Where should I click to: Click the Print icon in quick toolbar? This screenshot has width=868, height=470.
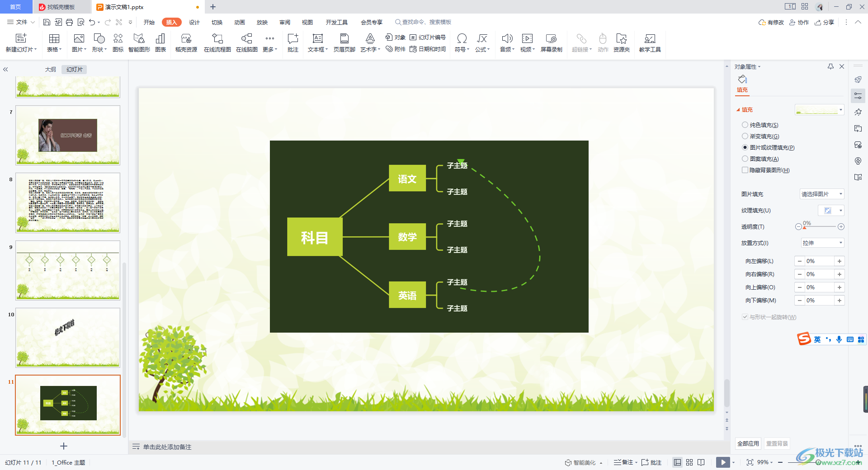tap(69, 22)
